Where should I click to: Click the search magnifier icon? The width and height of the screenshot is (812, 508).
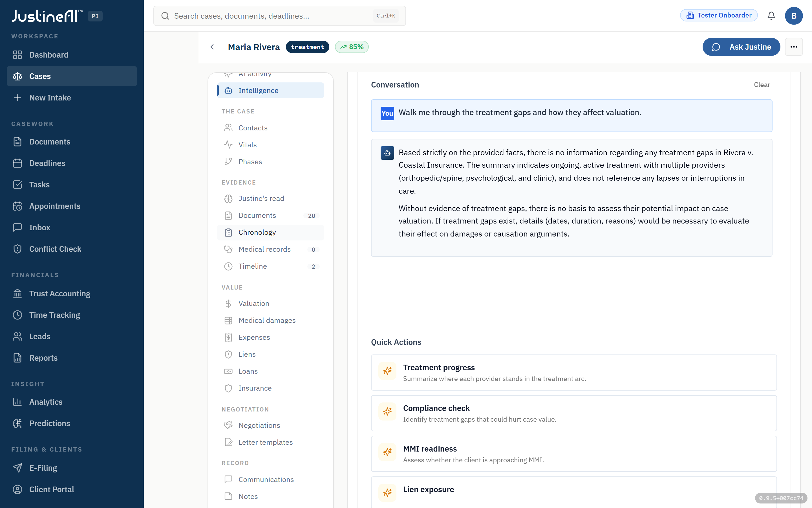coord(165,16)
